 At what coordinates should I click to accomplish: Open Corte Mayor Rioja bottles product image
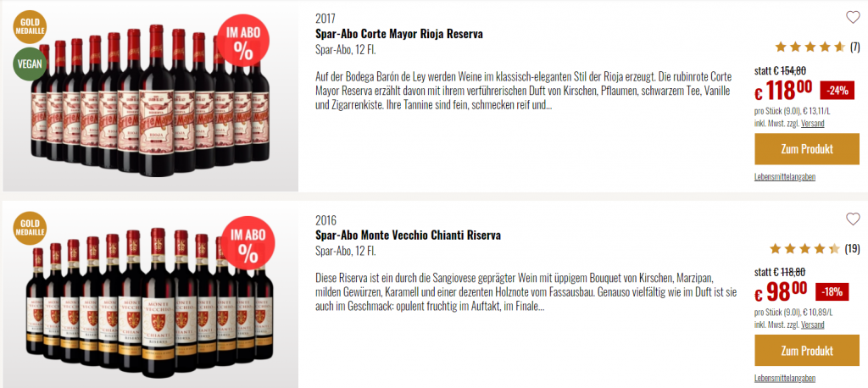click(151, 97)
